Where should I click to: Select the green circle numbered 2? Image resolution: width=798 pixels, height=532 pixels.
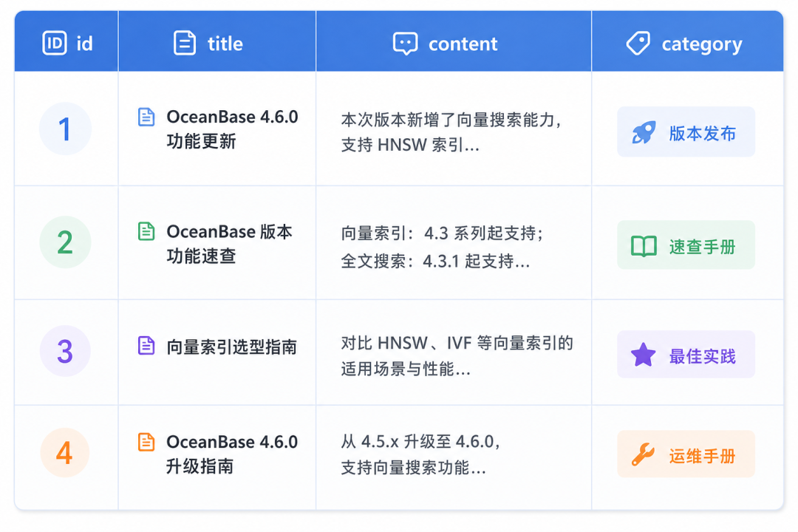(x=65, y=242)
